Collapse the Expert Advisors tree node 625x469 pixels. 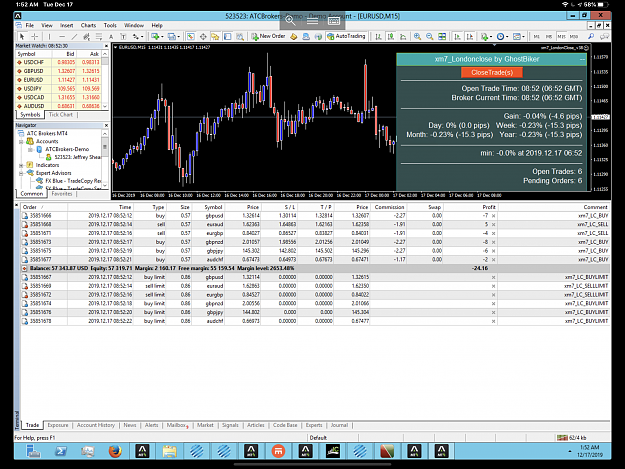tap(21, 173)
